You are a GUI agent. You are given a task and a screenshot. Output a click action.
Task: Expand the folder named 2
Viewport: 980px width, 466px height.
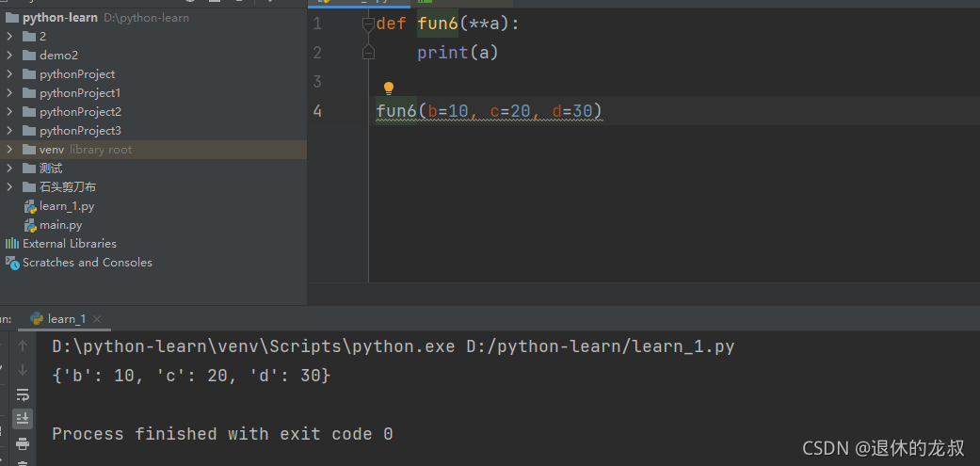coord(9,36)
